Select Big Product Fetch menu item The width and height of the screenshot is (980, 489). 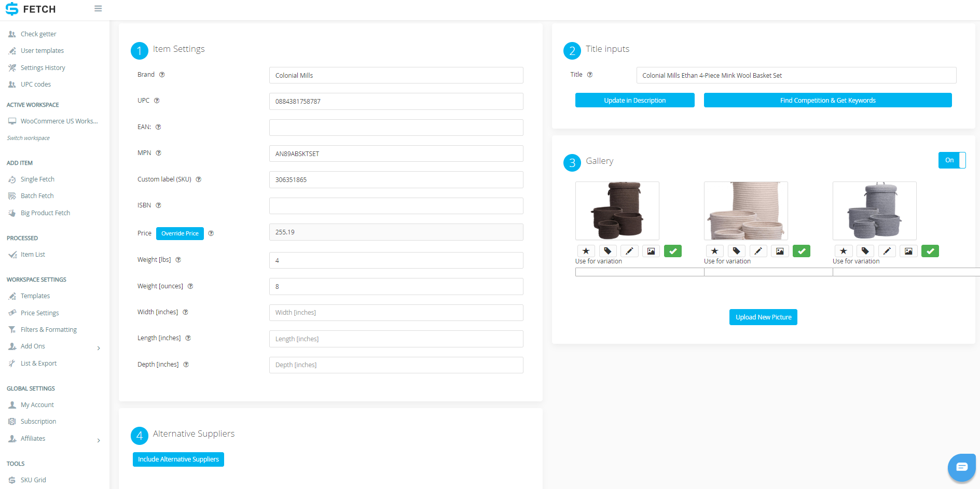[45, 213]
